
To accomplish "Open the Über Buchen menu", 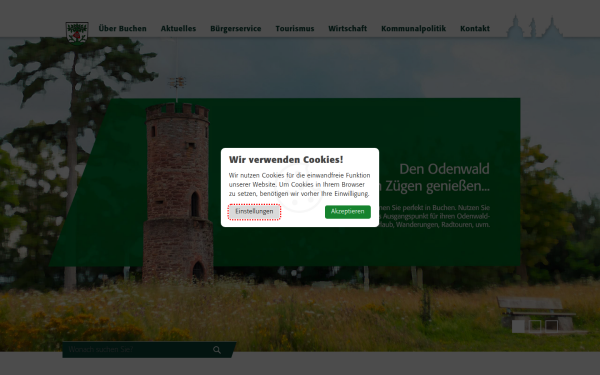I will pyautogui.click(x=122, y=28).
